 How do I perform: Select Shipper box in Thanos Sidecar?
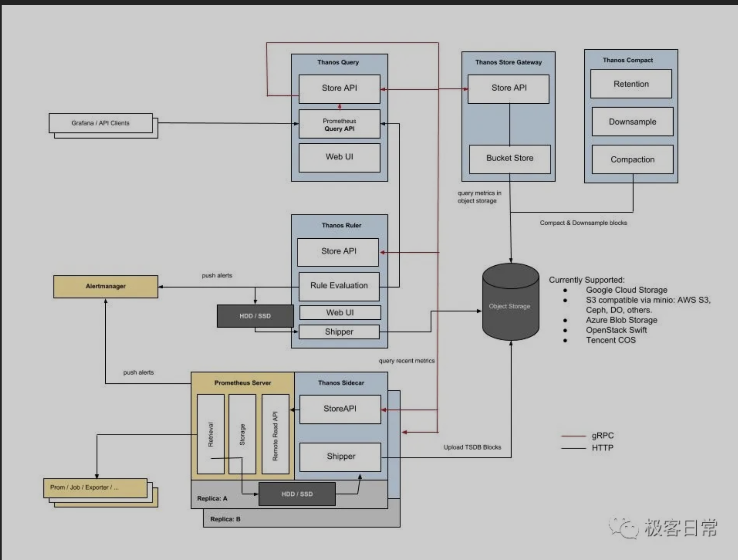[x=340, y=457]
